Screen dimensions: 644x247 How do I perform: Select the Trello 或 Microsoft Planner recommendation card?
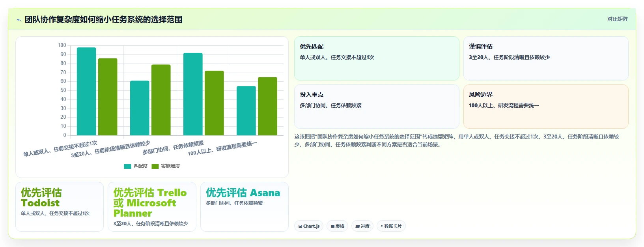tap(152, 207)
